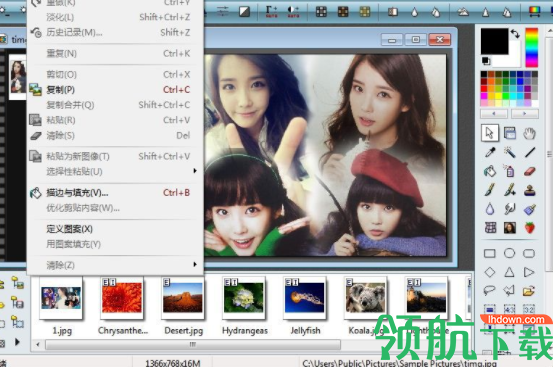Select the right-pointing triangle shape

529,272
